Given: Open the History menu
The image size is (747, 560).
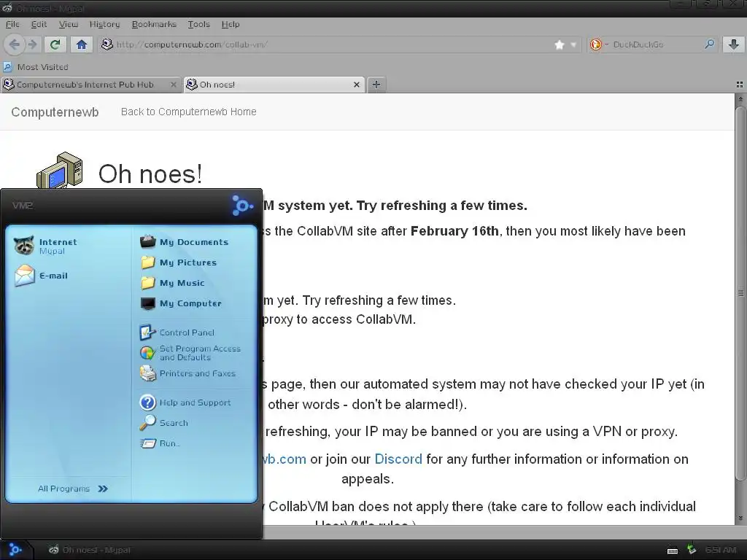Looking at the screenshot, I should (104, 24).
